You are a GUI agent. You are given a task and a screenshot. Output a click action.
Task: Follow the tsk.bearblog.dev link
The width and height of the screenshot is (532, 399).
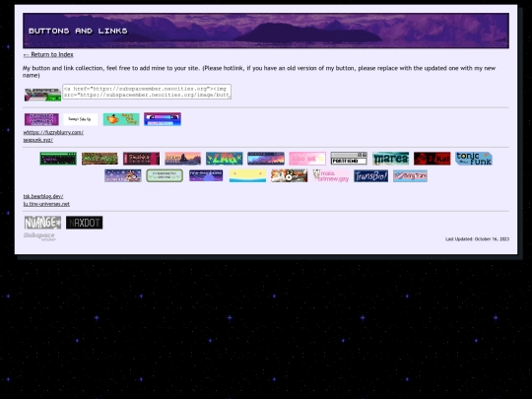click(43, 196)
